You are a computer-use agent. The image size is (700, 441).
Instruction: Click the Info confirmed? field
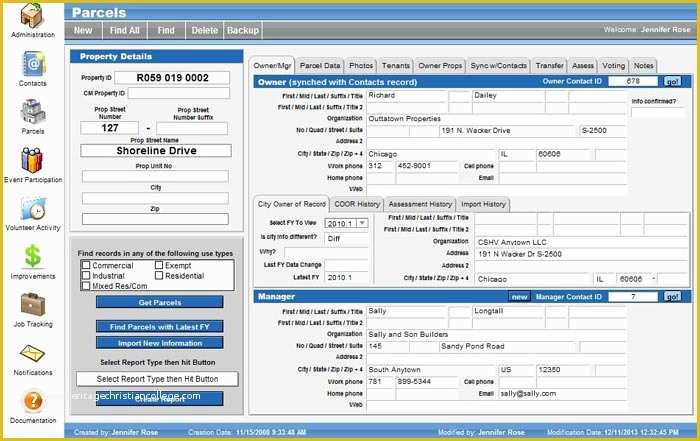pos(657,112)
